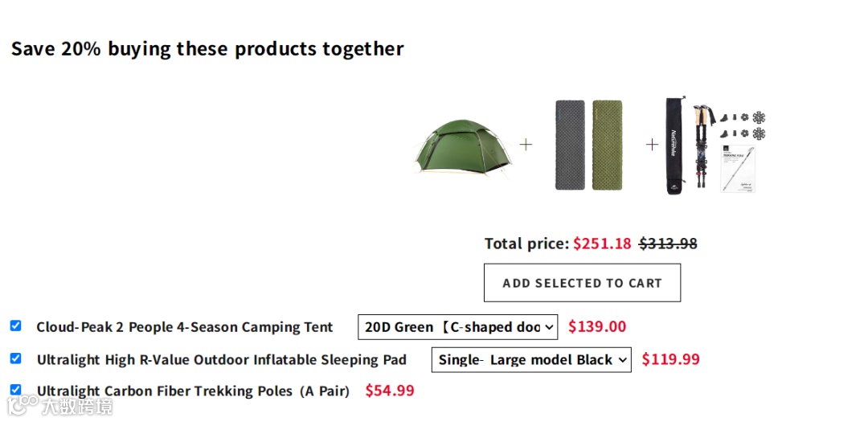
Task: Click the $251.18 total price
Action: [602, 244]
